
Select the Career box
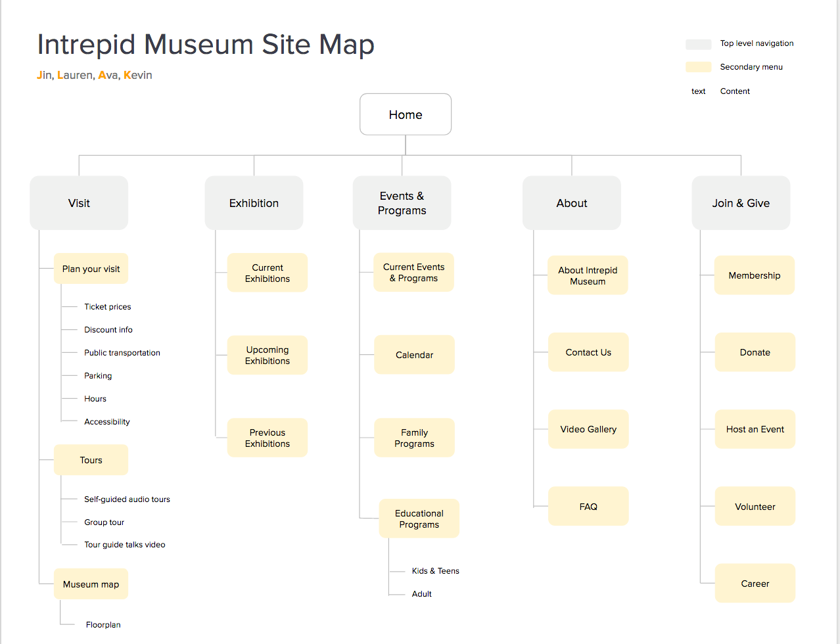pyautogui.click(x=755, y=583)
